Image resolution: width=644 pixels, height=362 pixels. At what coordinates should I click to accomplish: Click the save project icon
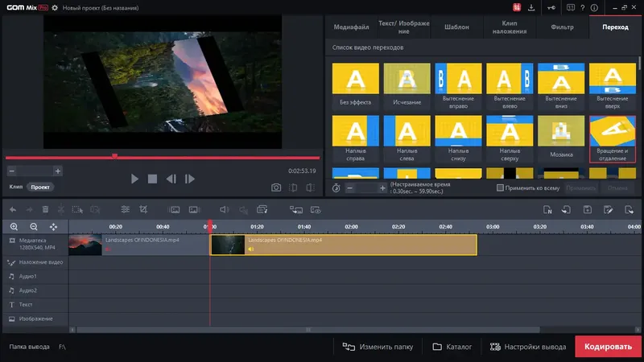[588, 210]
